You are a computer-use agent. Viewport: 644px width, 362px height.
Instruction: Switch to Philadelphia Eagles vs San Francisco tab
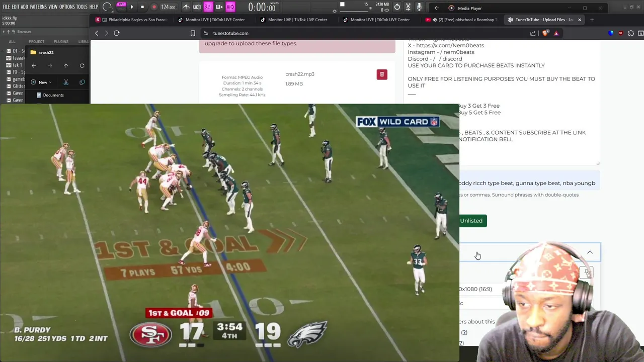132,20
